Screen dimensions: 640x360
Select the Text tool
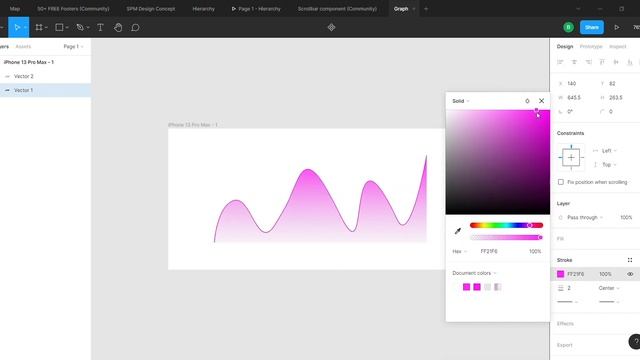pyautogui.click(x=100, y=27)
